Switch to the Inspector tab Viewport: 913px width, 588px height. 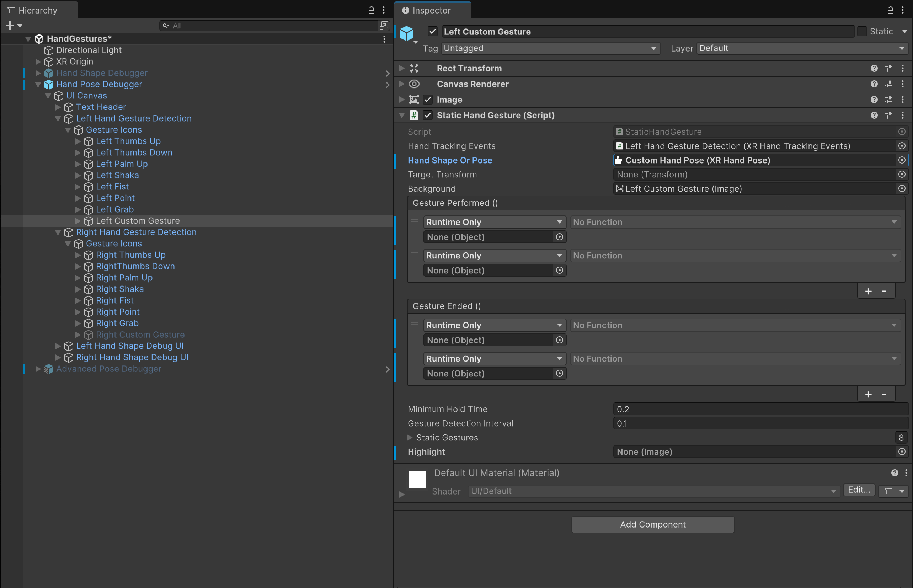tap(432, 10)
